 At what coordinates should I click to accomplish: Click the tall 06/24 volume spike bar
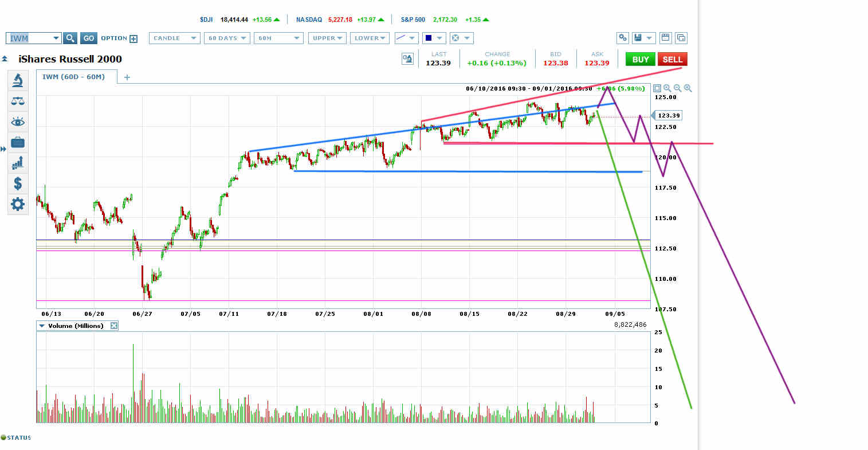coord(133,383)
